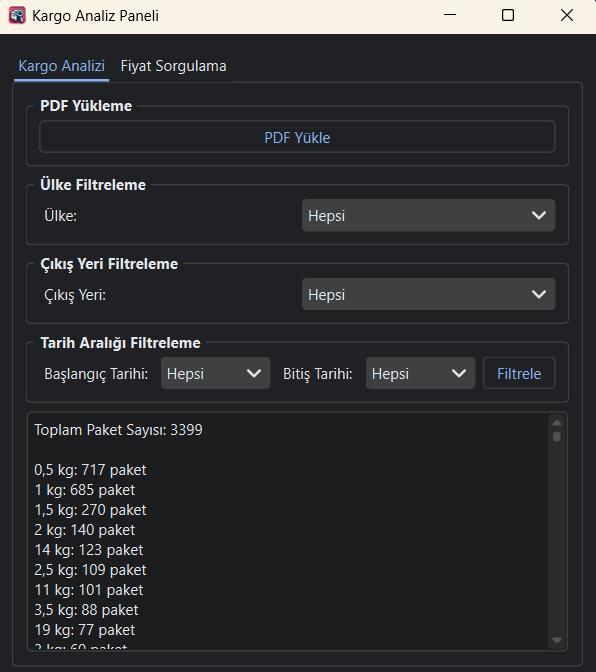The image size is (596, 672).
Task: Open the Fiyat Sorgulama tab
Action: [173, 66]
